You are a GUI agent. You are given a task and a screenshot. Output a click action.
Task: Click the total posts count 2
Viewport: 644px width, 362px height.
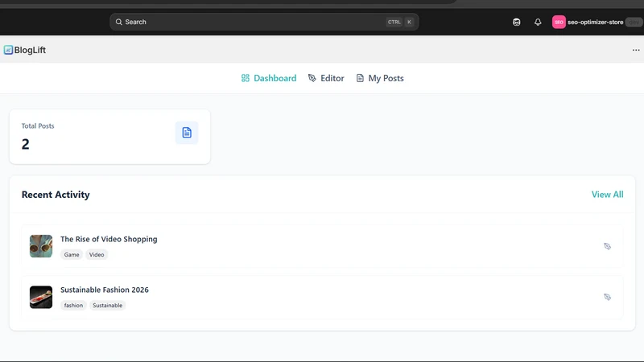pos(26,144)
